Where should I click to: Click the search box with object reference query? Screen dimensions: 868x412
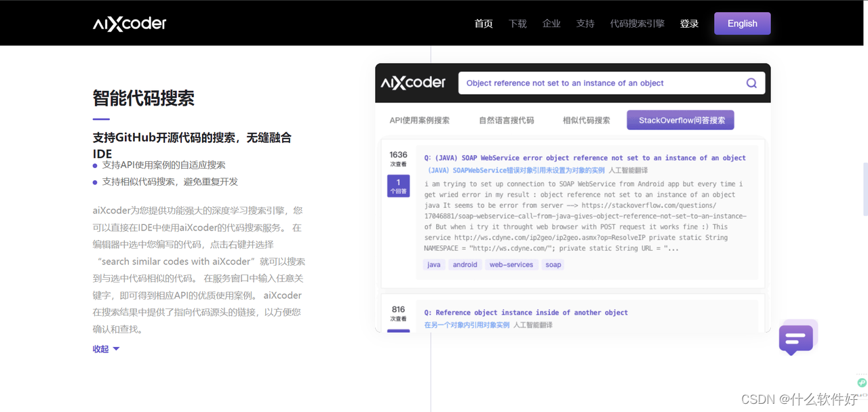(612, 83)
